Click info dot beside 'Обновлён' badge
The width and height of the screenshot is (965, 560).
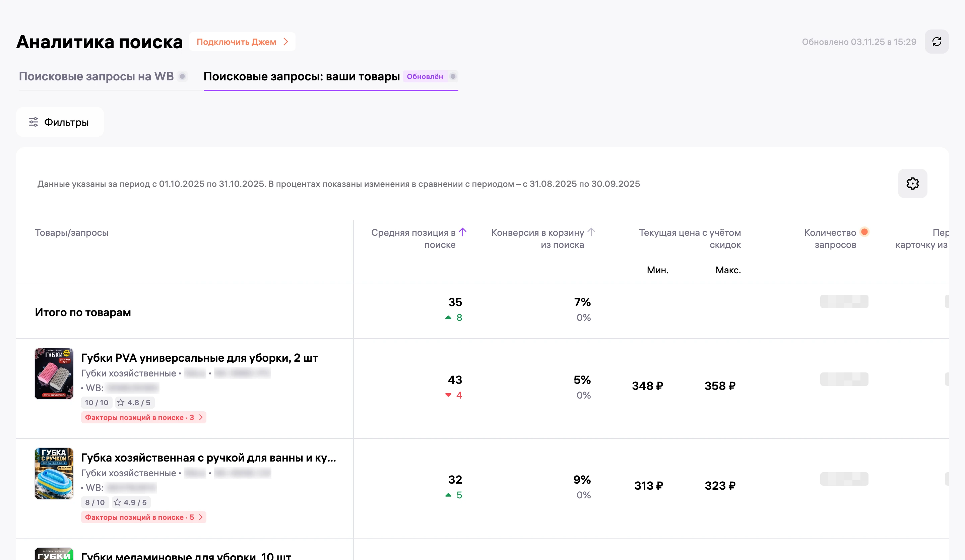453,76
